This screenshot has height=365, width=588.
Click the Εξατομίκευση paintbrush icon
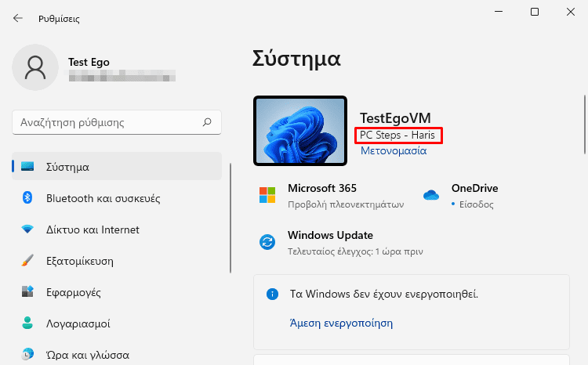click(27, 260)
